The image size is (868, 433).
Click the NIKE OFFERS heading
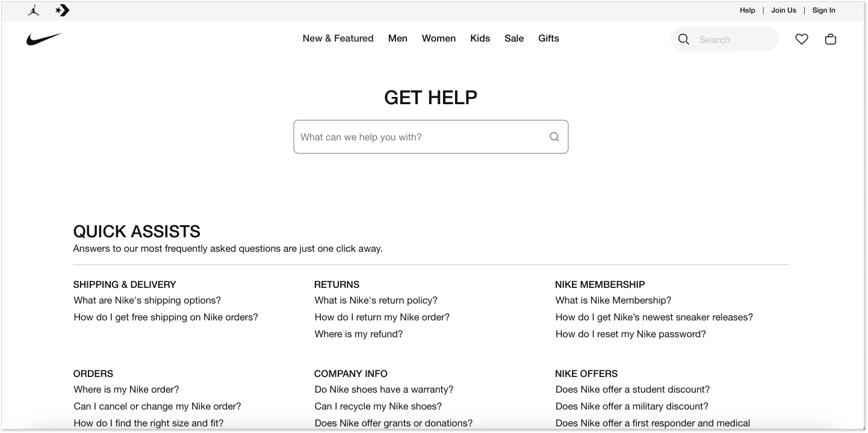coord(586,373)
